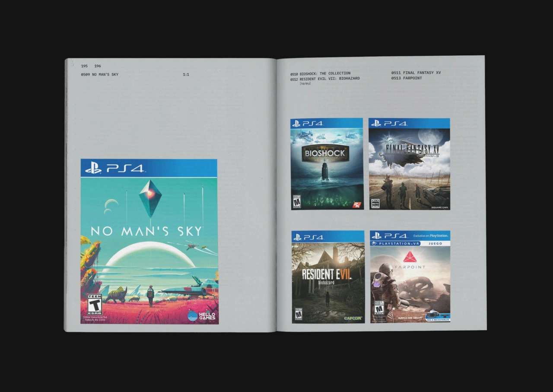Click the 'RESIDENT EVIL' title on the cover
Screen dimensions: 553x392
pos(327,274)
